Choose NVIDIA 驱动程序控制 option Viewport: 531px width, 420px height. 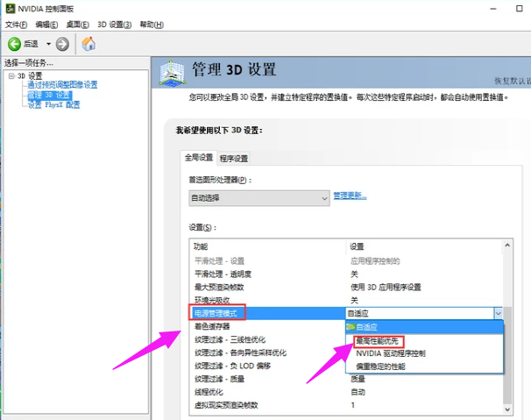pos(390,352)
